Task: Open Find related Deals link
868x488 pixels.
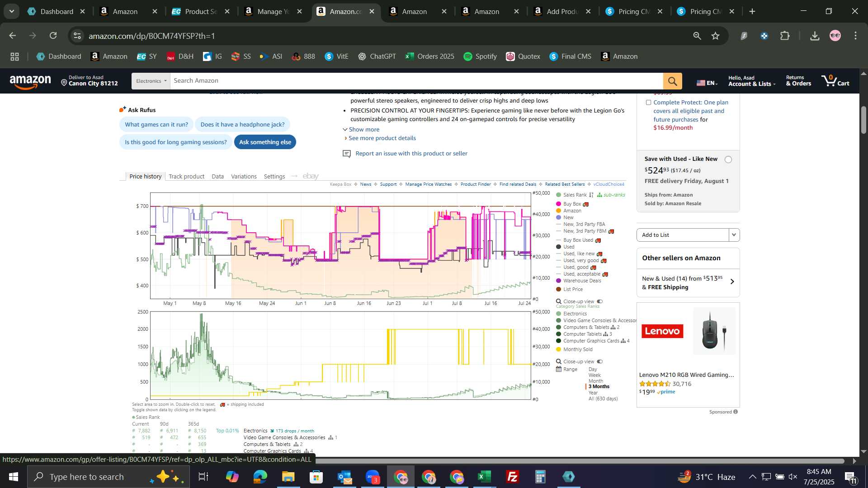Action: 518,184
